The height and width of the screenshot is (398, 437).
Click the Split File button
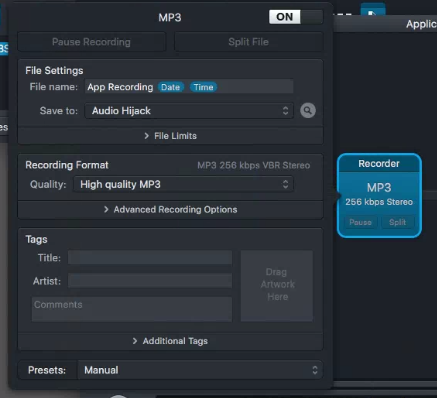click(248, 42)
